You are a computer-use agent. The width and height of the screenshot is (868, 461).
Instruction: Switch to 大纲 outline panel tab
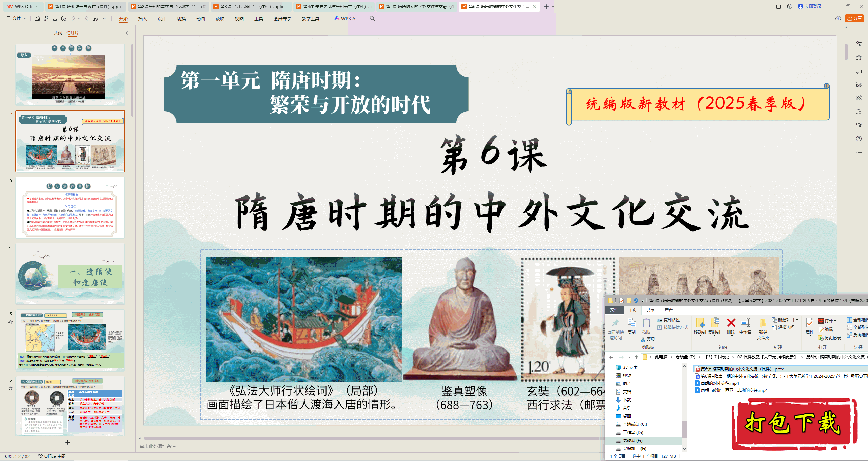tap(58, 33)
